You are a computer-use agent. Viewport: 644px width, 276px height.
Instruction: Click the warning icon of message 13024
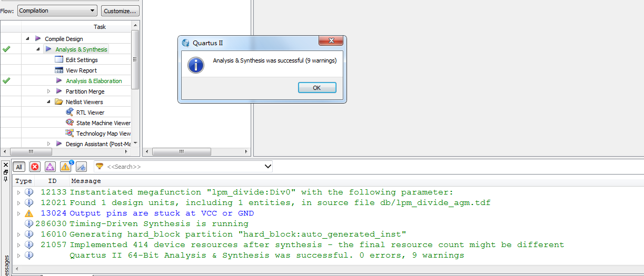pyautogui.click(x=29, y=213)
